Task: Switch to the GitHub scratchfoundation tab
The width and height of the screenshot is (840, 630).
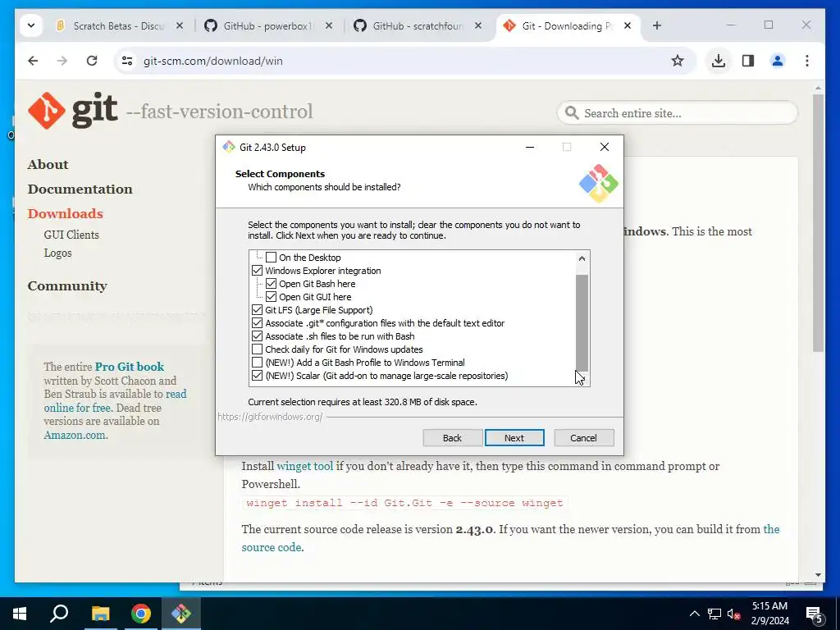Action: click(418, 25)
